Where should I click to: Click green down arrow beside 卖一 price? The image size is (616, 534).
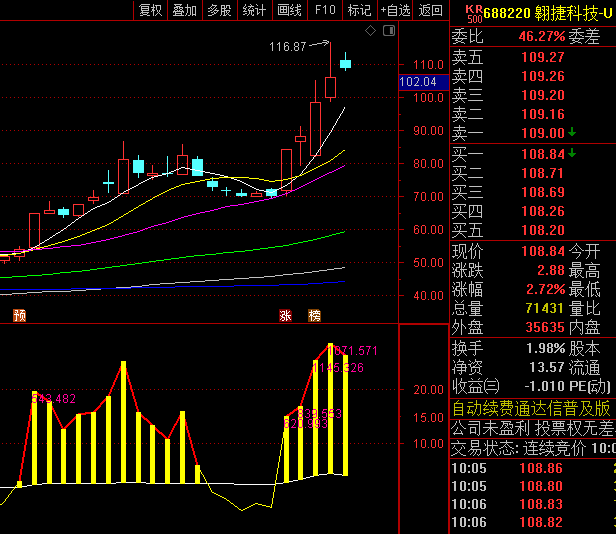[571, 133]
